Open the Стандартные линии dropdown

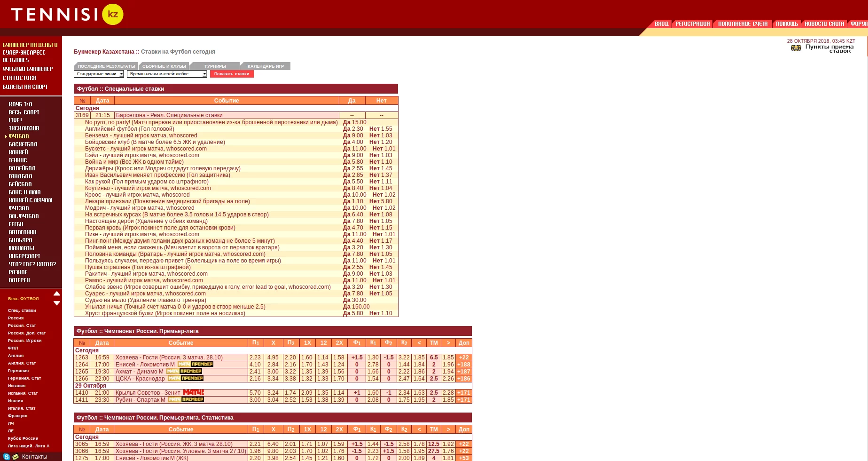coord(99,74)
